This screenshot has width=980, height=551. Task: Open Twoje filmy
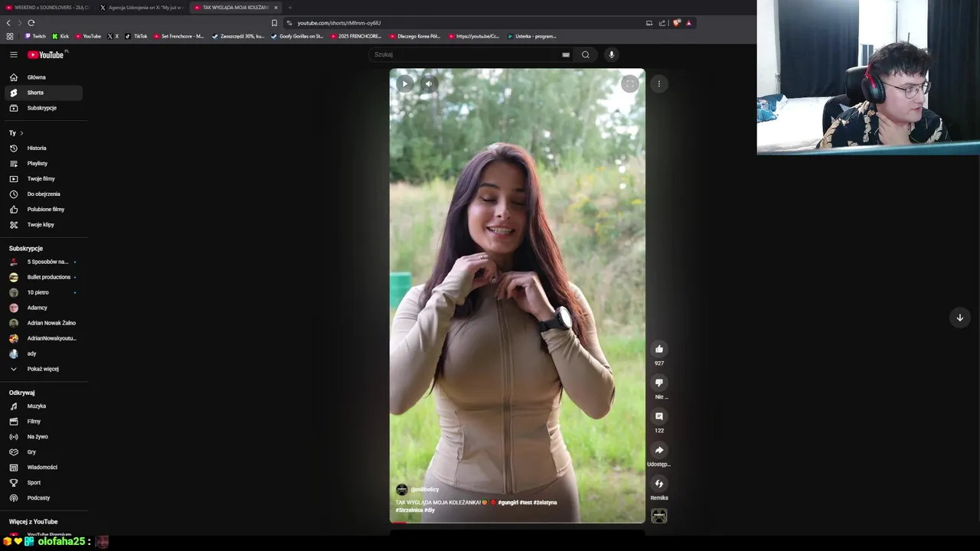43,178
